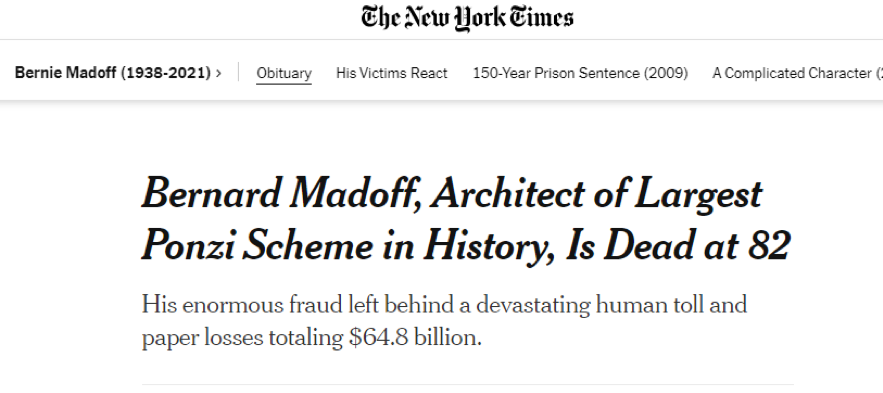
Task: Click 'paper losses totaling' in the summary
Action: (x=243, y=337)
